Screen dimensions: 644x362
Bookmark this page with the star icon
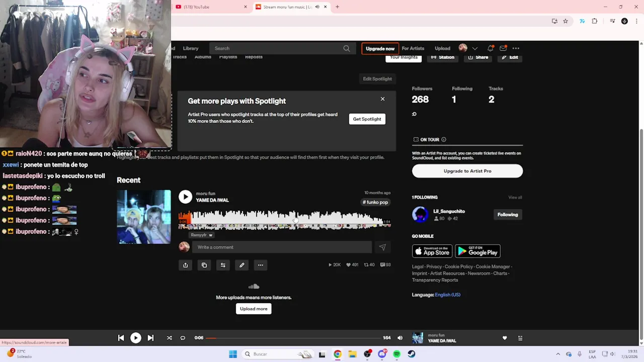point(566,21)
